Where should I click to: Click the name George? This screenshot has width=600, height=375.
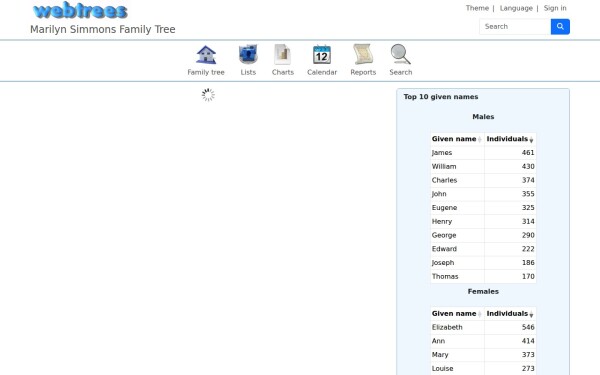pyautogui.click(x=444, y=235)
